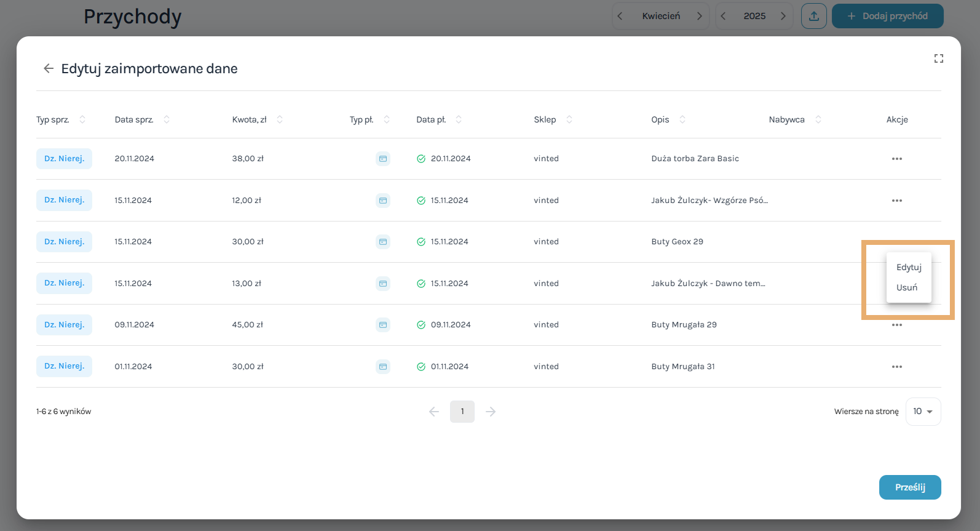Viewport: 980px width, 531px height.
Task: Click the back arrow beside Edytuj zaimportowane dane
Action: click(49, 68)
